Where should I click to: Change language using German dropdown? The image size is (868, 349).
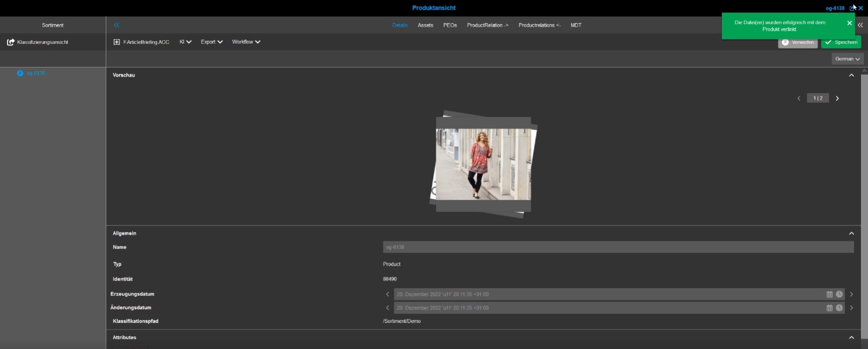coord(847,59)
